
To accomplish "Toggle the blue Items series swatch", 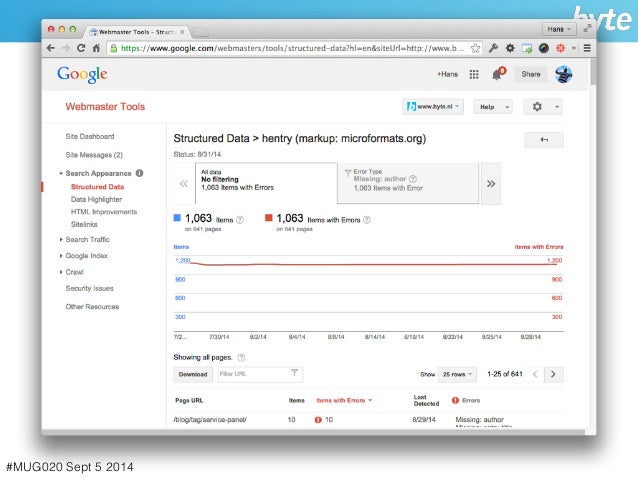I will click(x=177, y=218).
